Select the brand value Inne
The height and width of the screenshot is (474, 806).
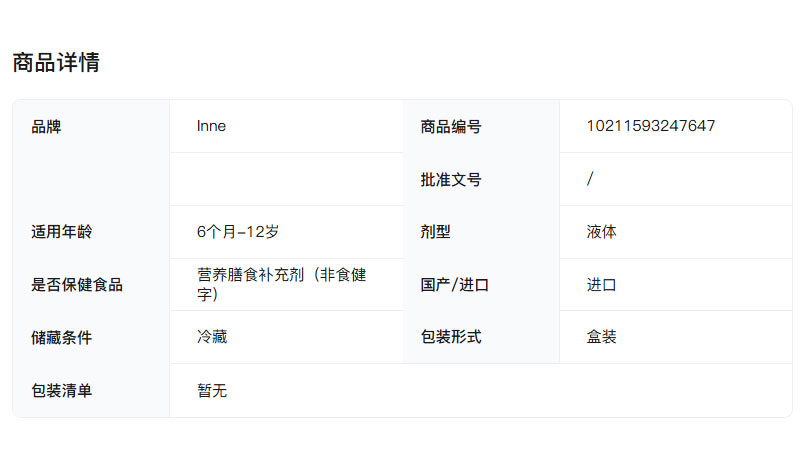click(x=211, y=126)
